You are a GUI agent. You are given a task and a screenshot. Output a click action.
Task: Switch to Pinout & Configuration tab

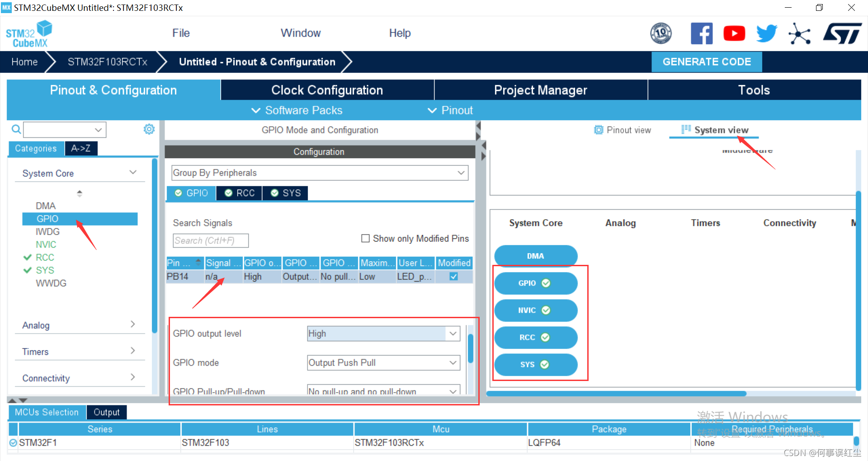click(113, 90)
